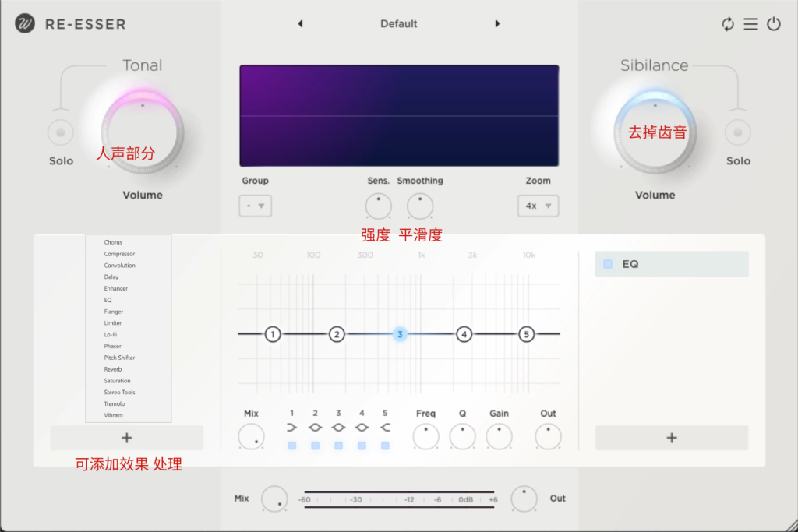The image size is (798, 532).
Task: Select band 1 low-cut shape icon
Action: [291, 427]
